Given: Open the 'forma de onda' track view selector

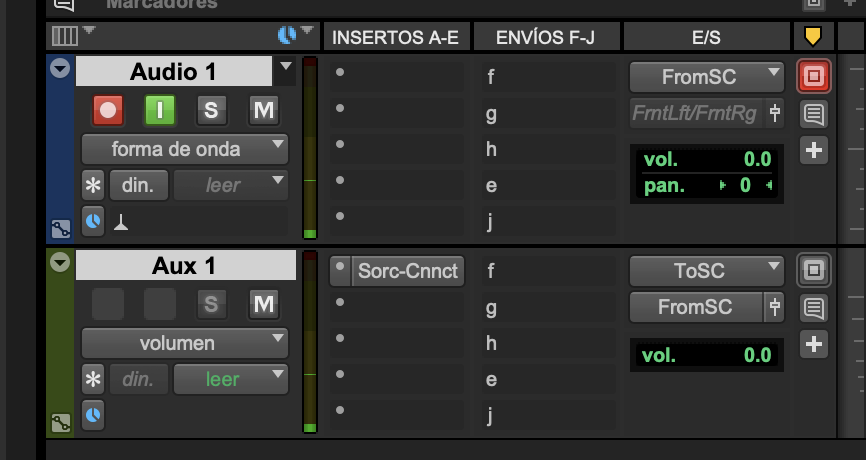Looking at the screenshot, I should point(185,149).
